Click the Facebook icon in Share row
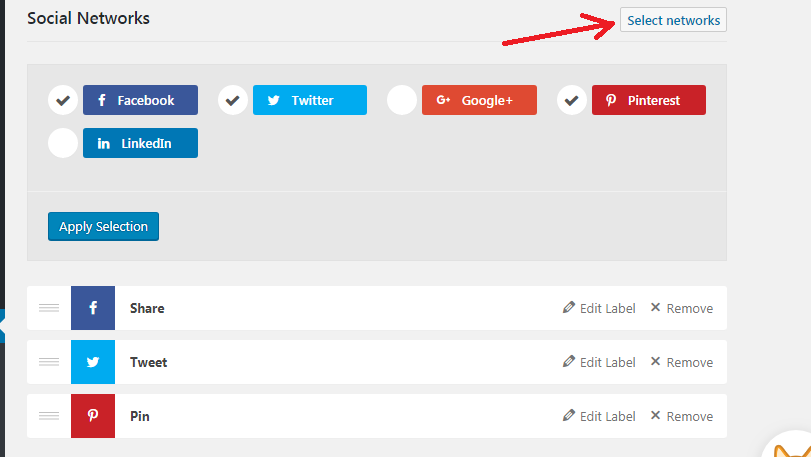This screenshot has height=457, width=811. click(93, 308)
